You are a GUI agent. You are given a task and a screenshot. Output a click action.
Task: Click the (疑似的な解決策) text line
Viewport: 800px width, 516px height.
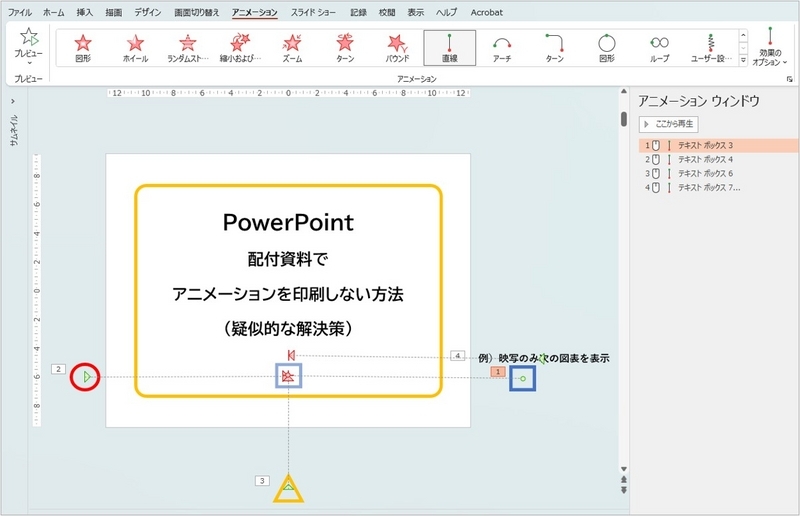[288, 329]
